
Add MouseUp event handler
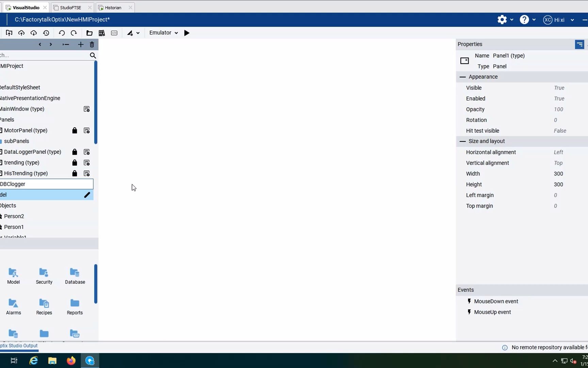[x=489, y=312]
